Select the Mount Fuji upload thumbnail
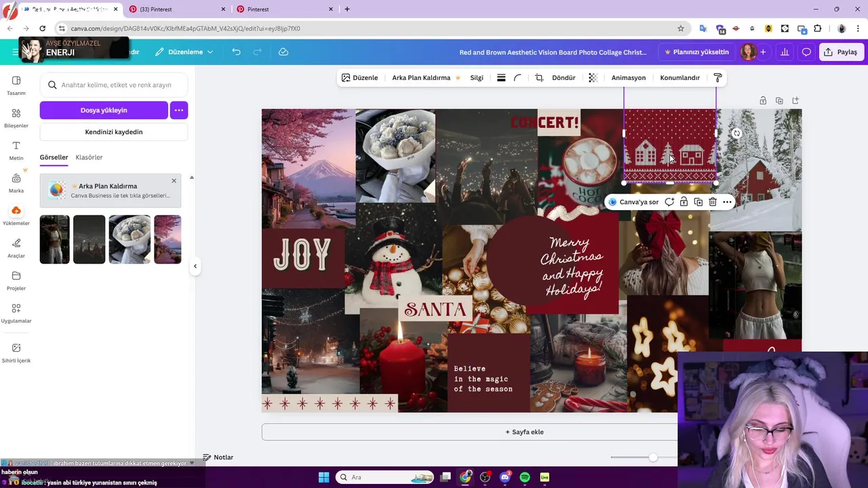Image resolution: width=868 pixels, height=488 pixels. click(167, 239)
